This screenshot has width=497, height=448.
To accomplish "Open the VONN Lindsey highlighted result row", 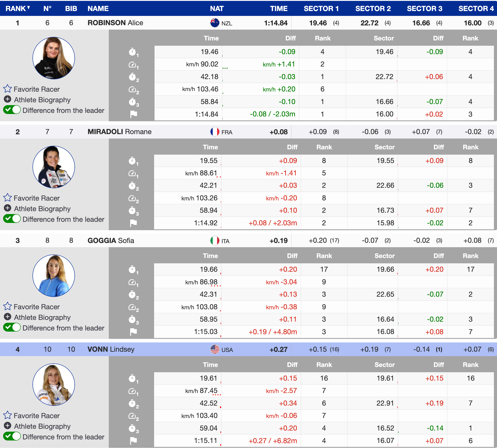I will (x=111, y=349).
